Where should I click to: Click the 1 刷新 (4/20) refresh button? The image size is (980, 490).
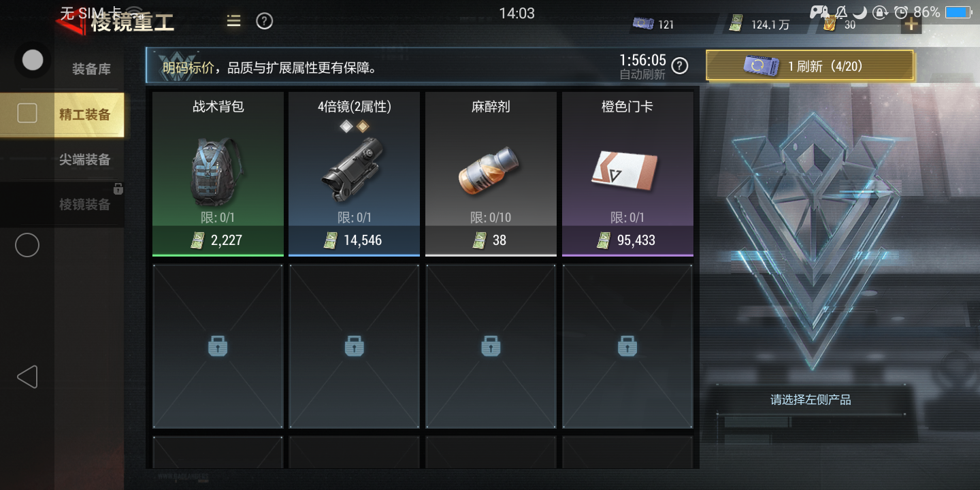click(x=810, y=66)
